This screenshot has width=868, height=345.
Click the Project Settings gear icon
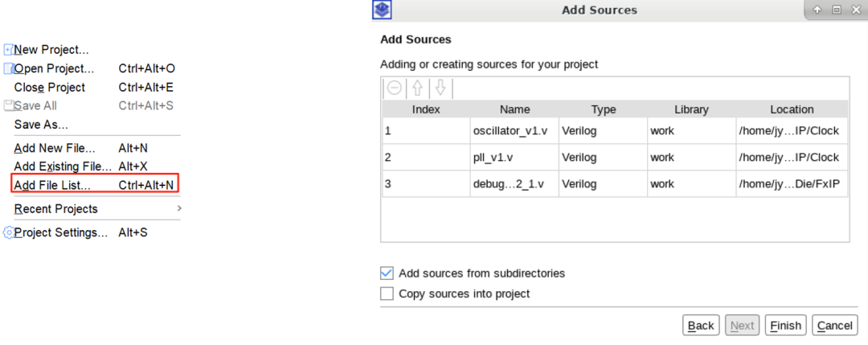click(9, 232)
